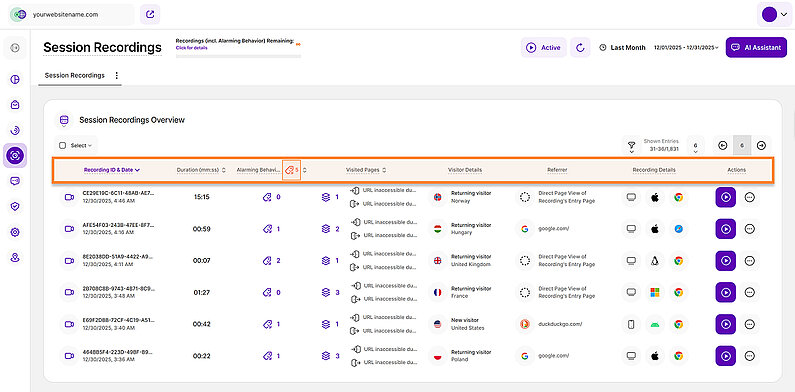Open the chat bubble sidebar icon
The image size is (795, 392).
tap(15, 181)
